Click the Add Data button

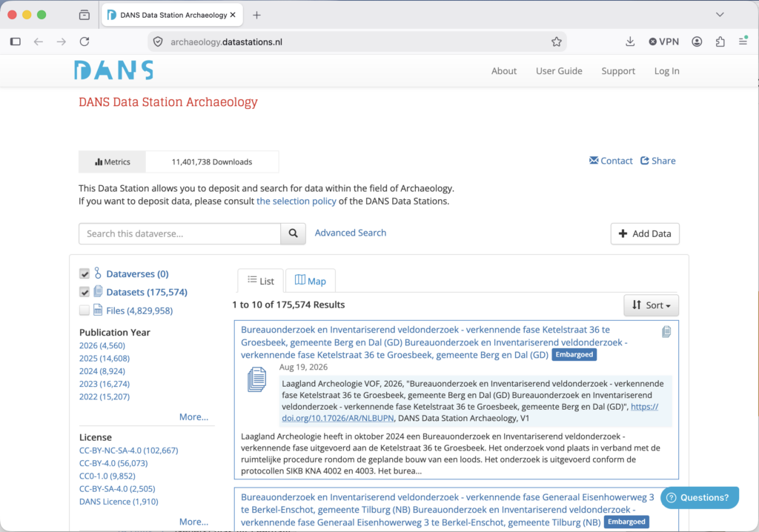coord(645,234)
